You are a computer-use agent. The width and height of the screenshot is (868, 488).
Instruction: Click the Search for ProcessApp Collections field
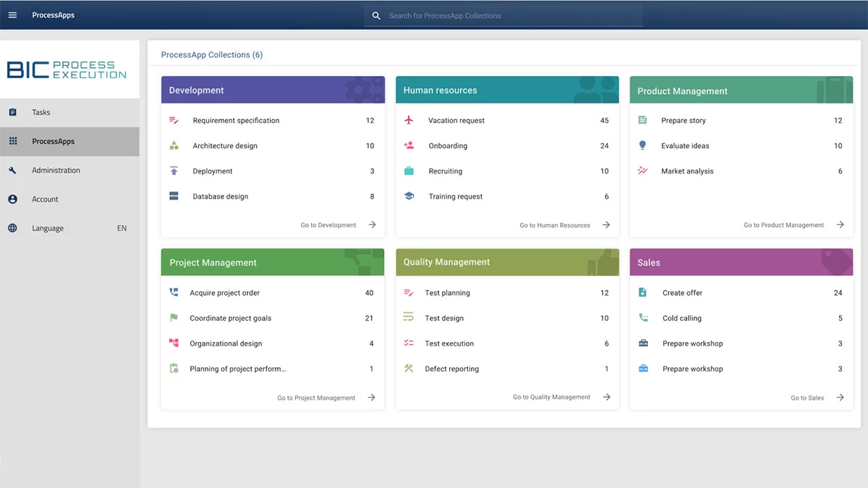click(503, 15)
